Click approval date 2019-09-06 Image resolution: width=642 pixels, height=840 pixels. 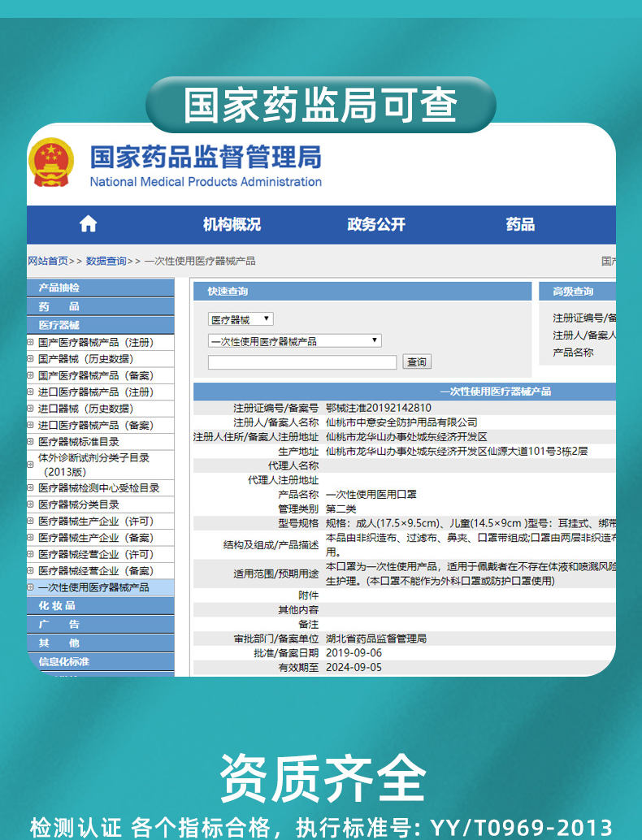tap(354, 653)
